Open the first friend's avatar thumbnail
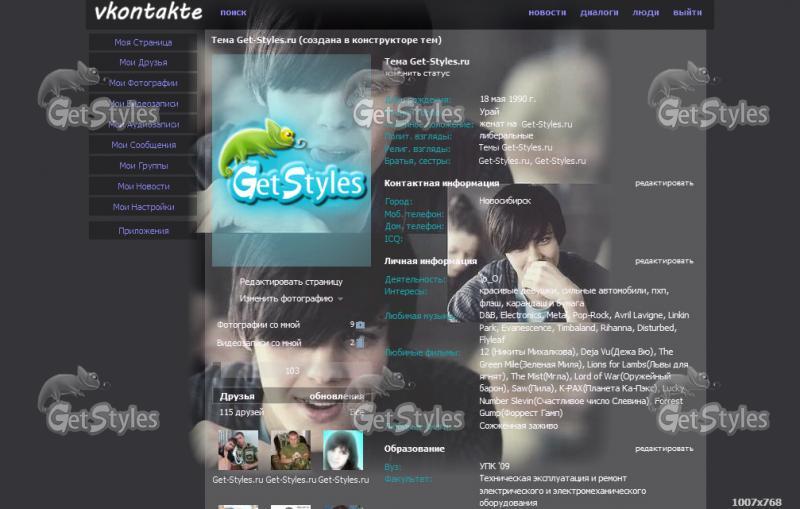 pos(237,450)
